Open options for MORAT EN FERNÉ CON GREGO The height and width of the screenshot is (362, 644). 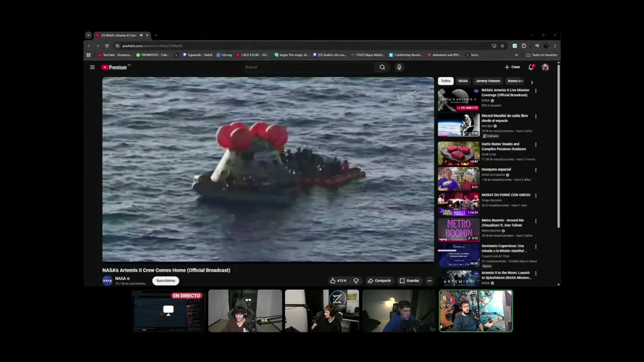[x=535, y=196]
